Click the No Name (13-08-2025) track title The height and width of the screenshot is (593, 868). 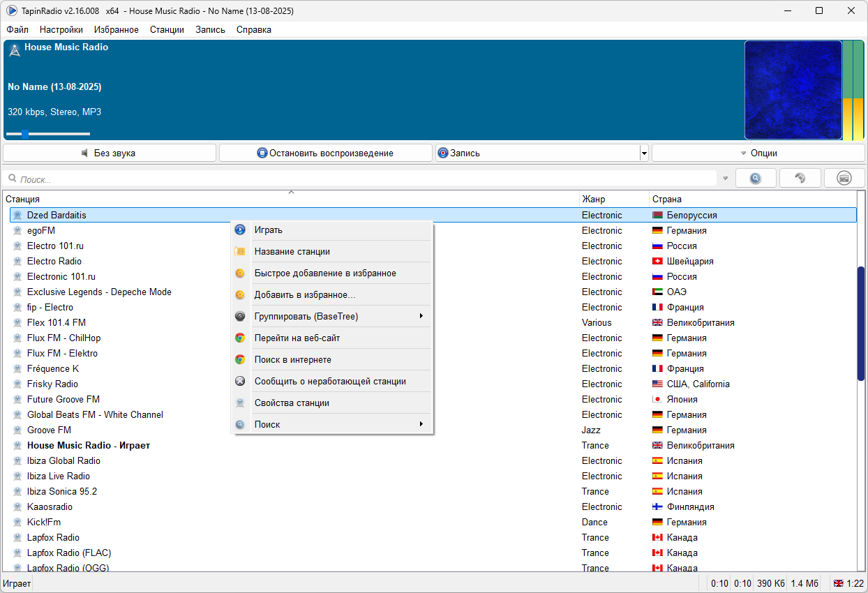coord(54,87)
